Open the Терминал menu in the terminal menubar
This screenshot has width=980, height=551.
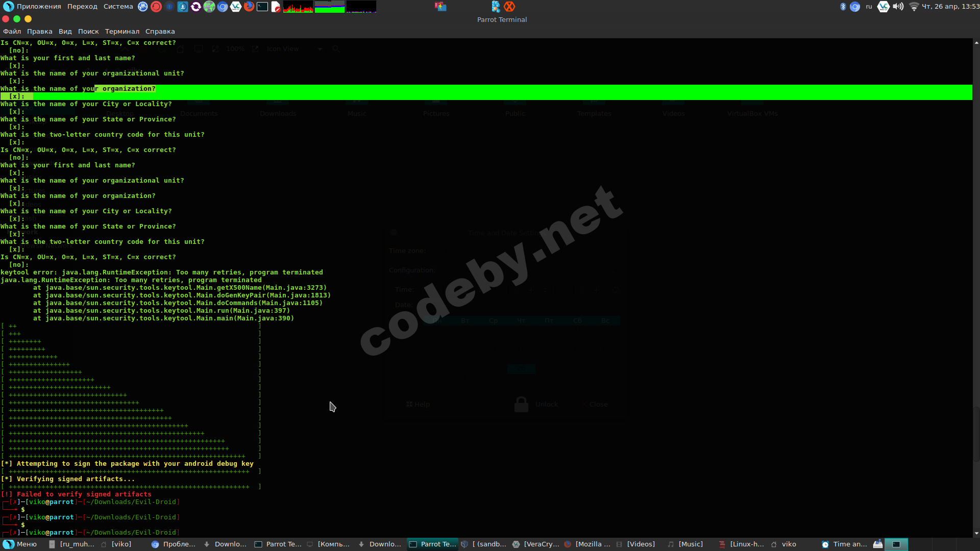tap(122, 32)
